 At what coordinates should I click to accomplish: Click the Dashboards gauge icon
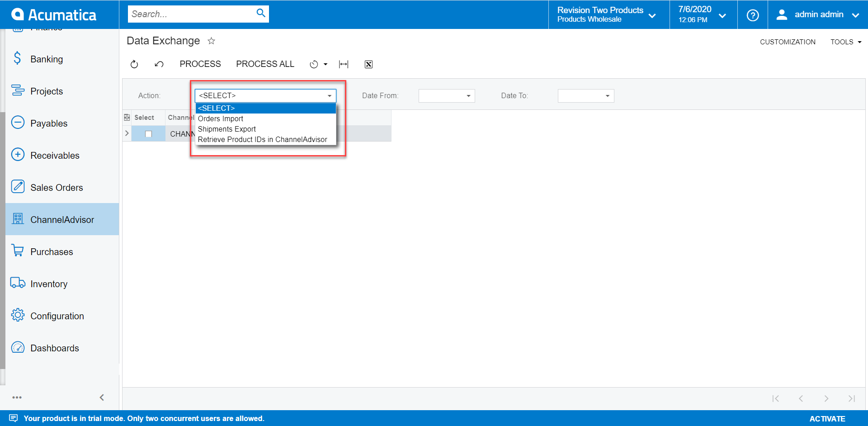pos(18,347)
